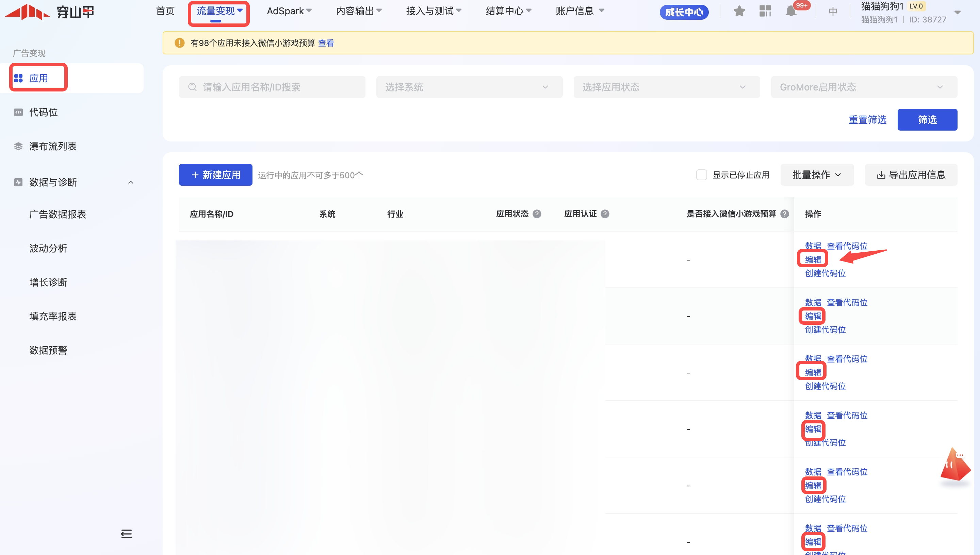Open the 批量操作 dropdown menu
The width and height of the screenshot is (980, 555).
816,175
